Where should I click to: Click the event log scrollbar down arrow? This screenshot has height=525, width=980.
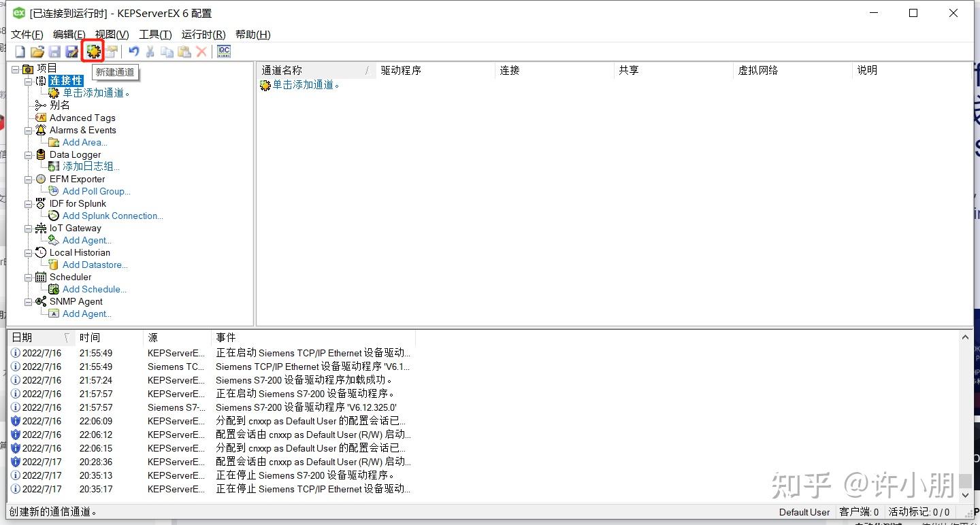pos(965,495)
